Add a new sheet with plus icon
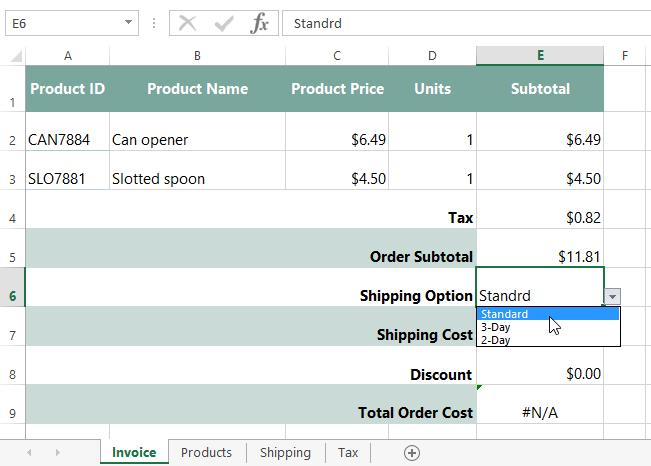 coord(411,452)
